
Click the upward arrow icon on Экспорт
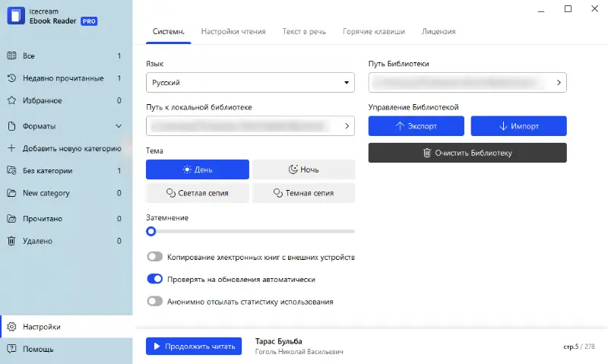point(400,126)
